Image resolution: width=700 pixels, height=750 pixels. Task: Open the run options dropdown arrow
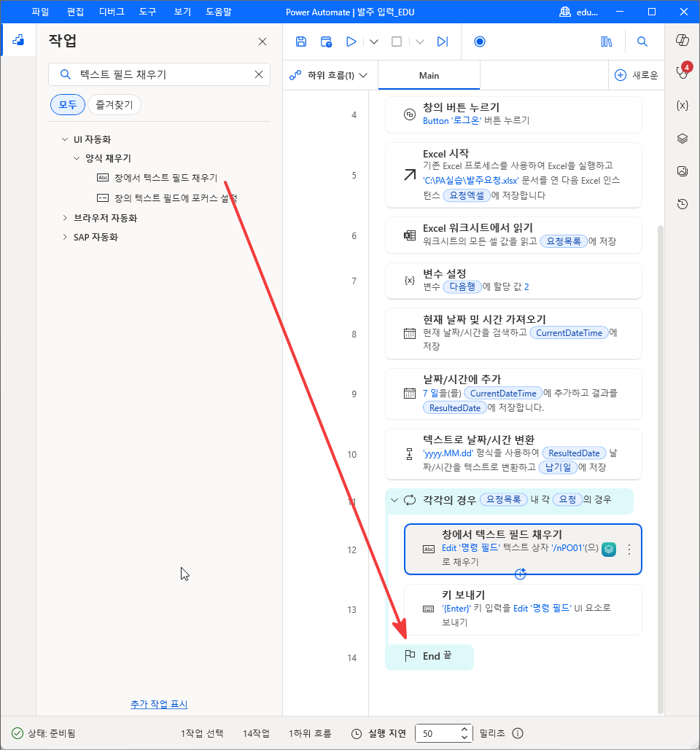[x=374, y=42]
